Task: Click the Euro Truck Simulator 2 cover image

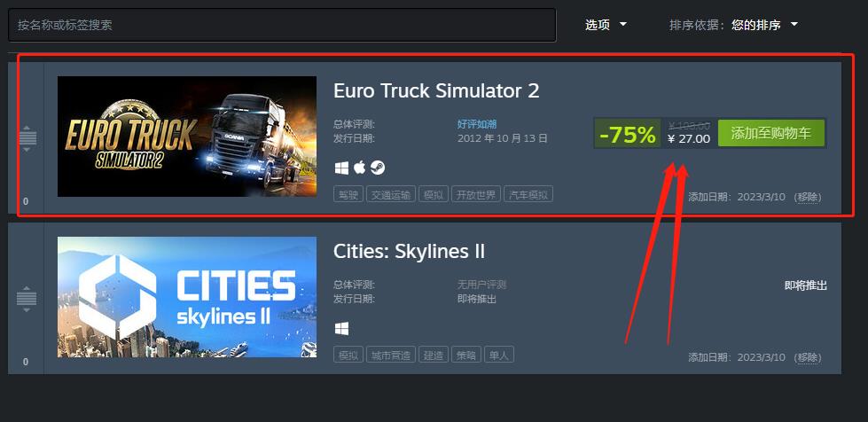Action: click(187, 137)
